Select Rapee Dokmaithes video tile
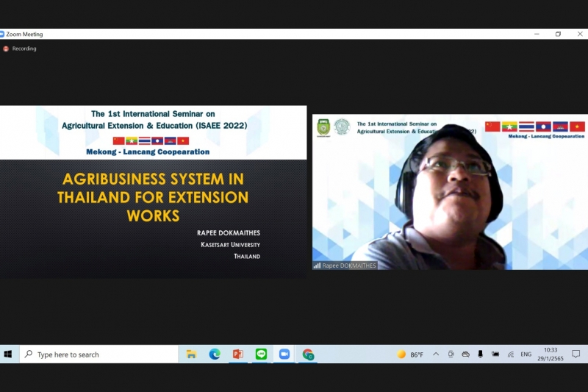 [x=448, y=191]
